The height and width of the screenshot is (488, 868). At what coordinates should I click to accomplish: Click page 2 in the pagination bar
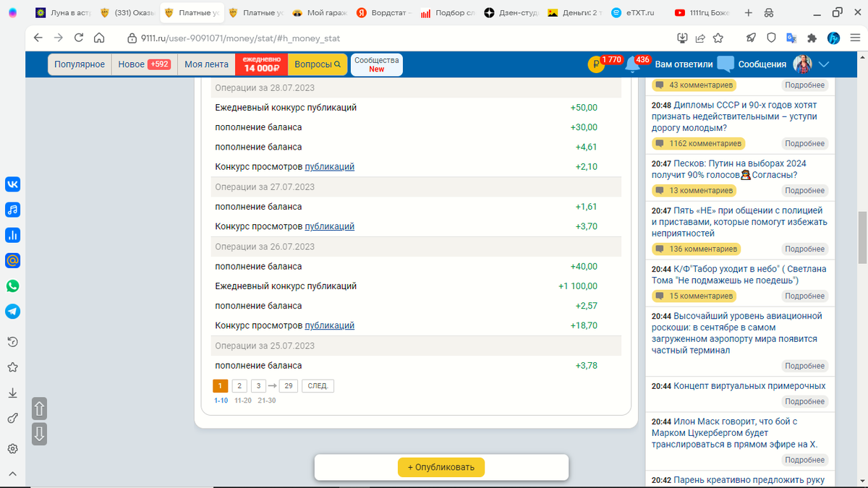[x=239, y=385]
